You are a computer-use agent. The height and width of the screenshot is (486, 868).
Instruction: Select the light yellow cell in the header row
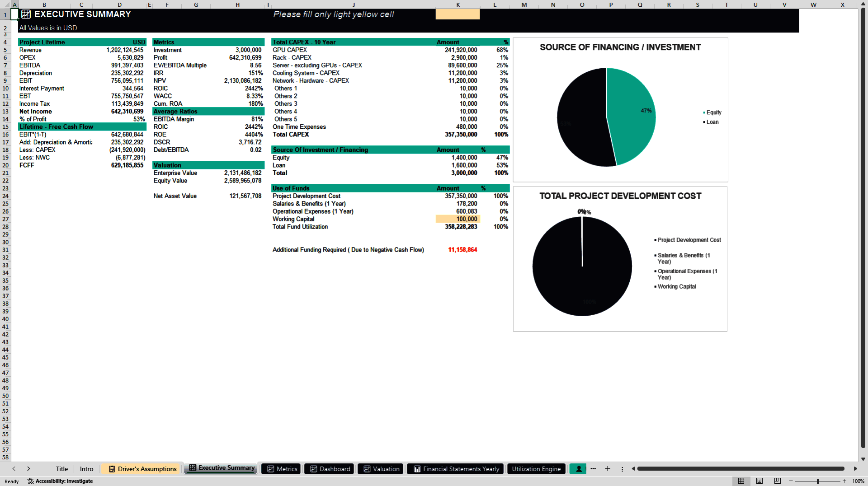click(x=458, y=14)
